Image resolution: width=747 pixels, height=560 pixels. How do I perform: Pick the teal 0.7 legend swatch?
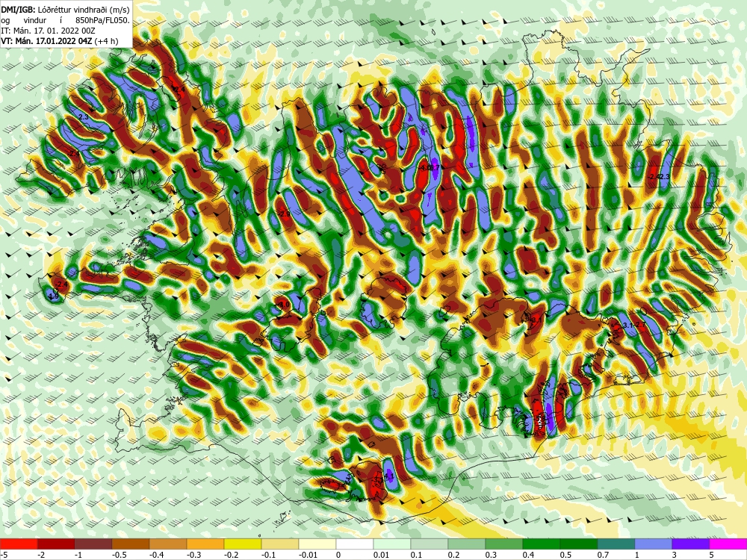tap(616, 544)
